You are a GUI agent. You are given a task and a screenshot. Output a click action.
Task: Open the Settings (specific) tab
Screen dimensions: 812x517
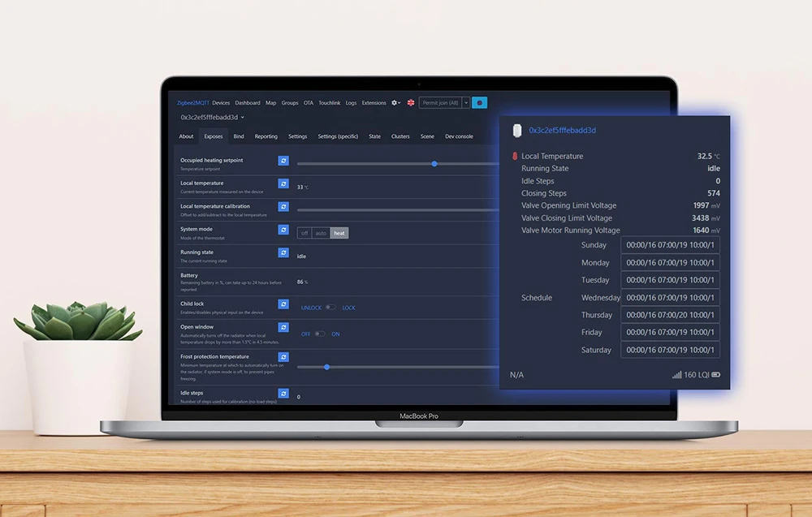pyautogui.click(x=338, y=136)
